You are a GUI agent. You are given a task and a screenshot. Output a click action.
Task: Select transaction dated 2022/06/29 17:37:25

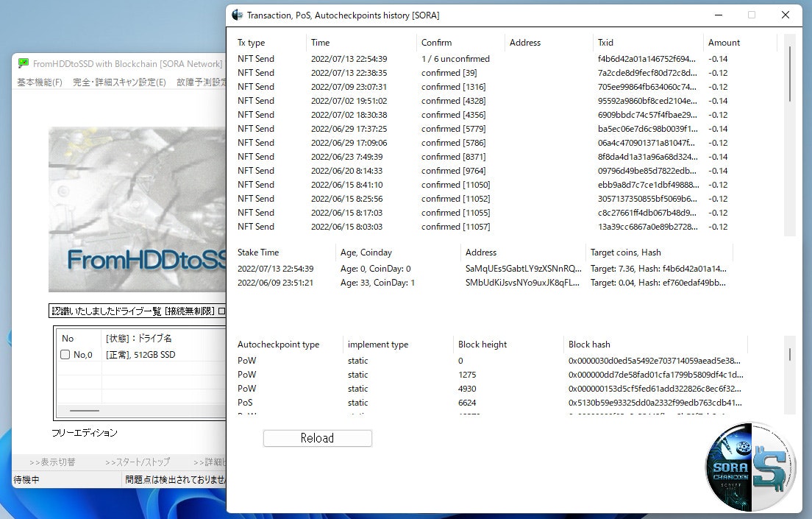pos(505,129)
